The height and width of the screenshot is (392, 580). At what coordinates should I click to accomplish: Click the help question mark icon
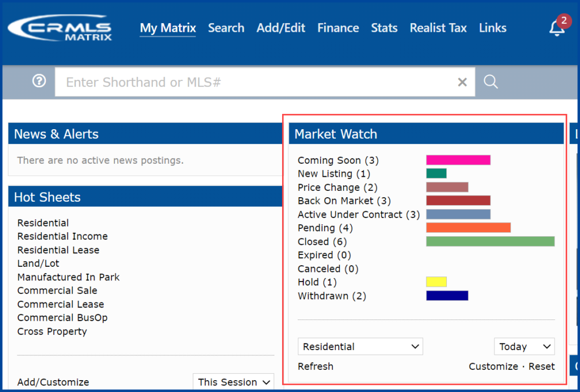39,81
